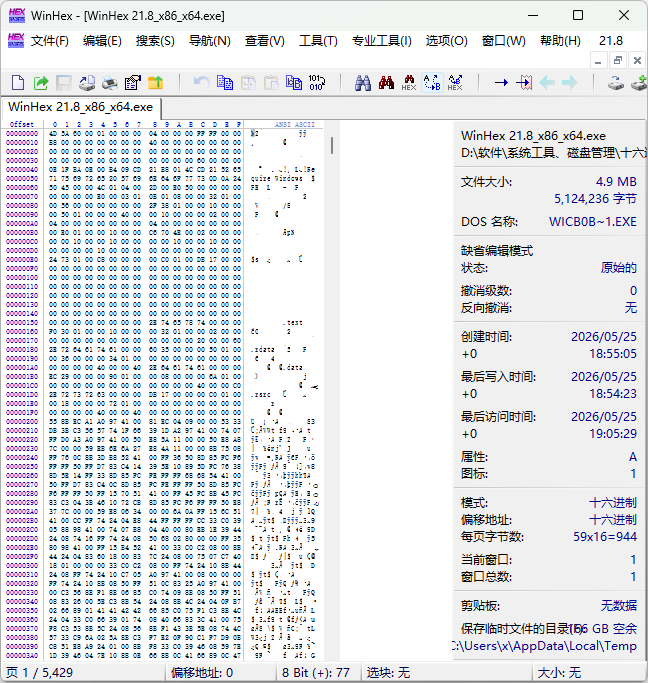Open the 编辑(E) menu
The image size is (648, 683).
coord(102,41)
